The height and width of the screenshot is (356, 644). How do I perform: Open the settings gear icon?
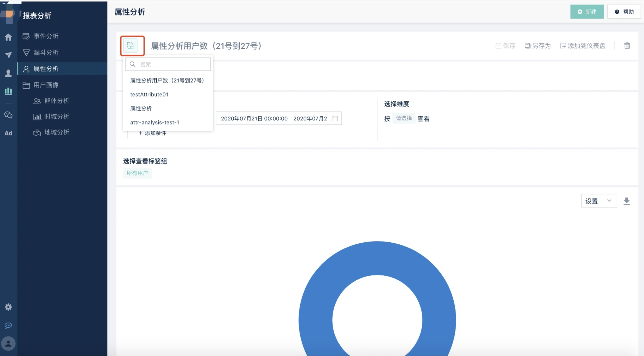pos(8,307)
